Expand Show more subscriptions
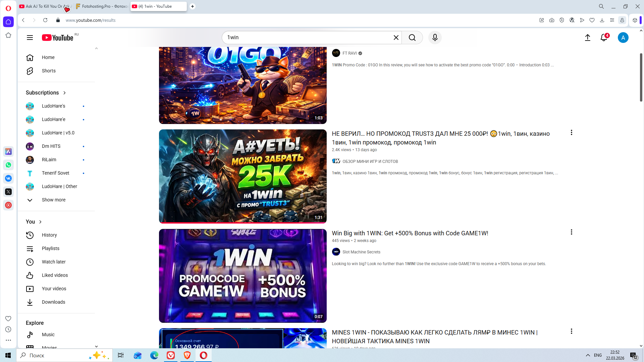This screenshot has width=644, height=362. click(x=54, y=200)
